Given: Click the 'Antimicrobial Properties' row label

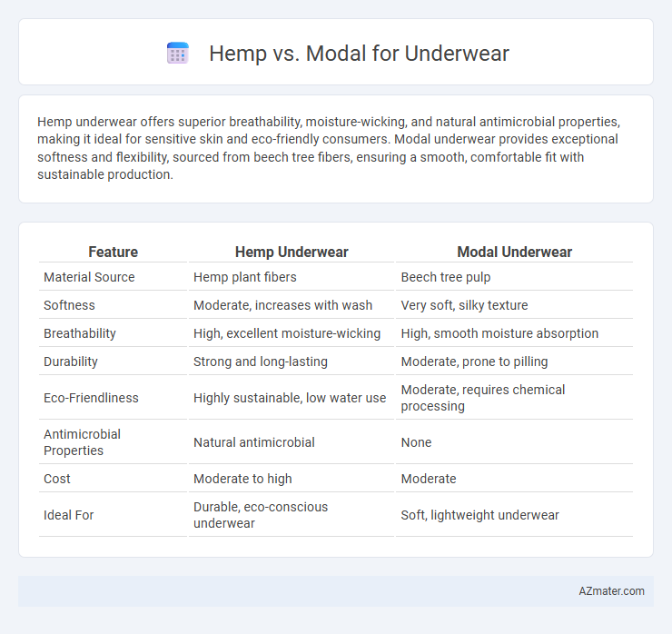Looking at the screenshot, I should click(82, 442).
